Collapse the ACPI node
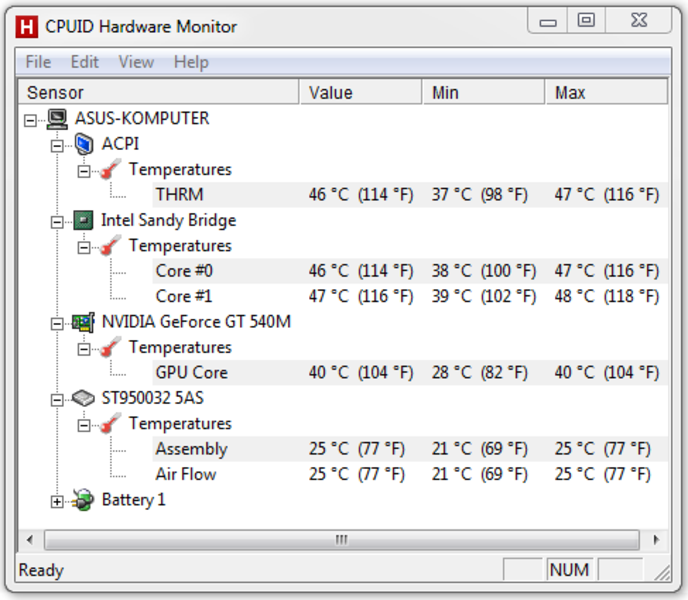The width and height of the screenshot is (688, 600). 57,146
